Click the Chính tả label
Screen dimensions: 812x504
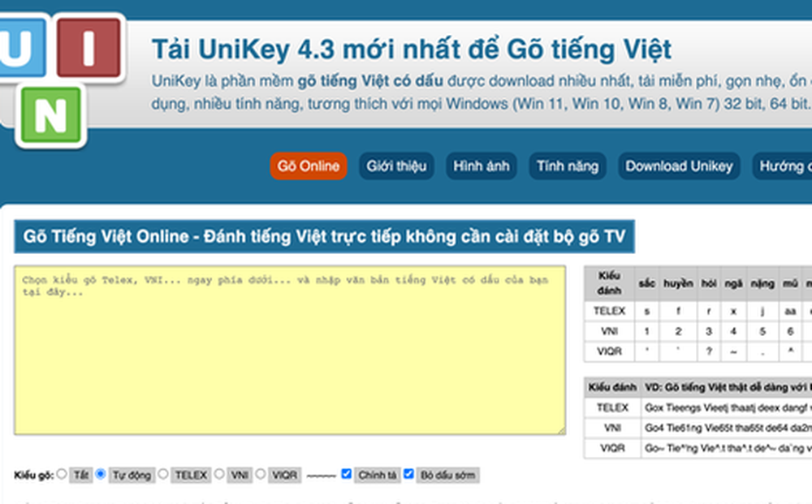377,475
